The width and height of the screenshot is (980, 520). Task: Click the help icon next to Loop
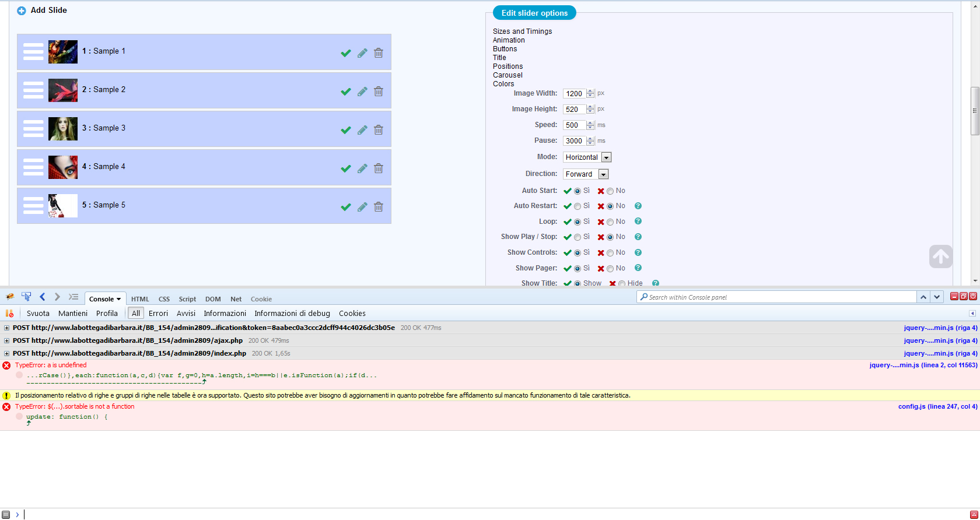(638, 222)
